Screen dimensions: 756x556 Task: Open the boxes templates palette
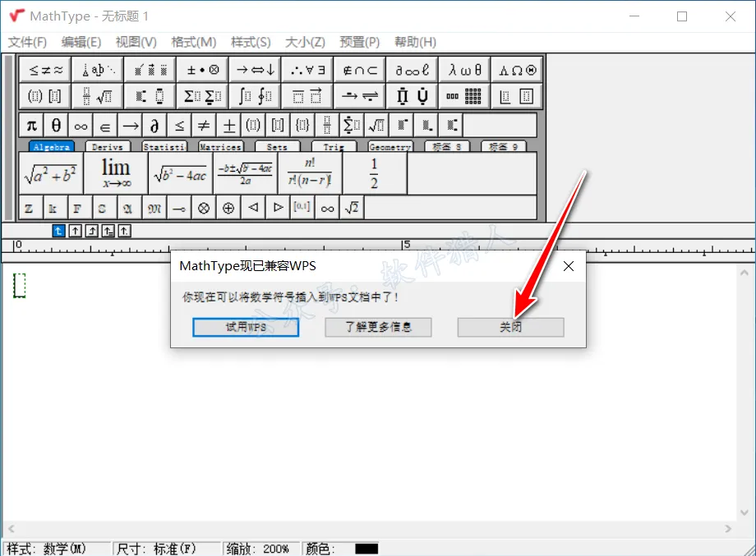tap(517, 96)
